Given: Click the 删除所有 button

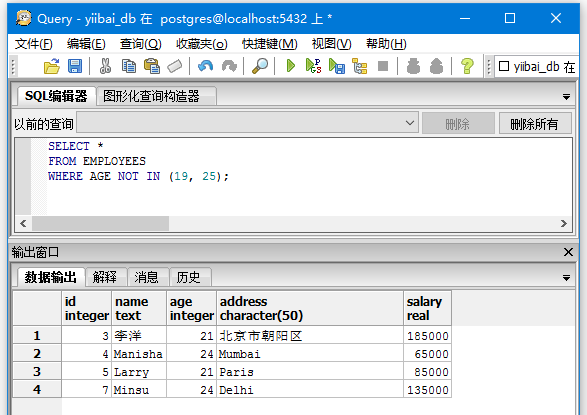Looking at the screenshot, I should coord(535,123).
